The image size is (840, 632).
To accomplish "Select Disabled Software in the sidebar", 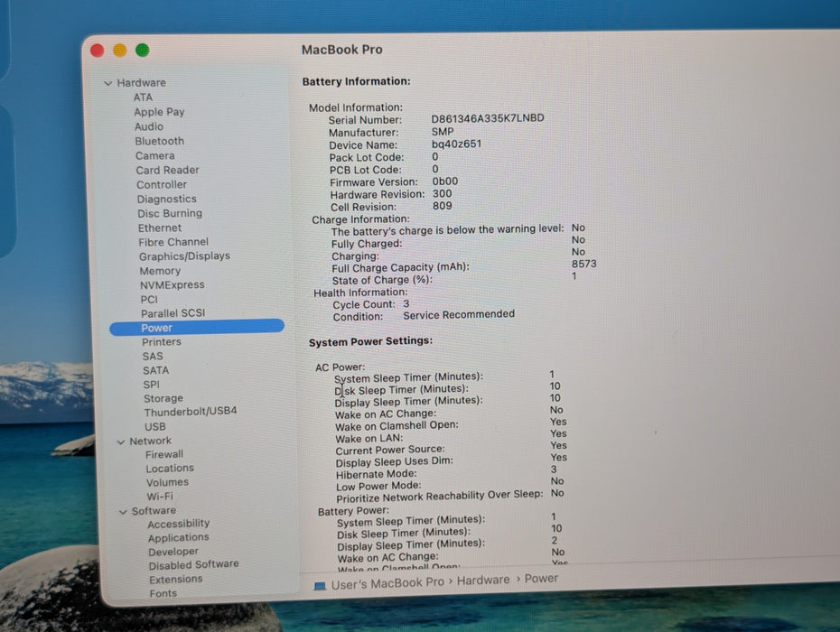I will pos(194,565).
